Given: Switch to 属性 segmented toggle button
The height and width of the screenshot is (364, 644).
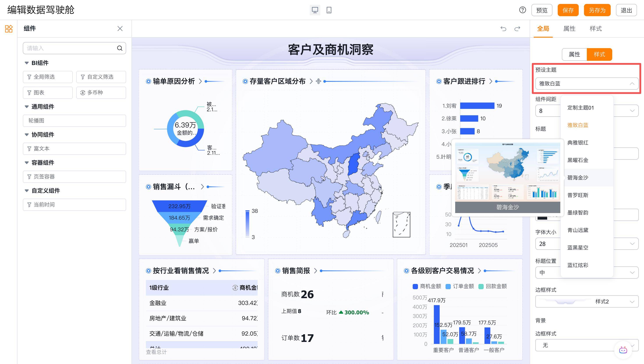Looking at the screenshot, I should point(574,54).
